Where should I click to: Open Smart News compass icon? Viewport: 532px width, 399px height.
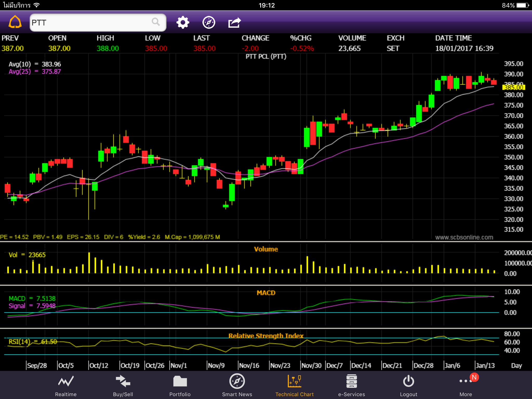click(237, 381)
